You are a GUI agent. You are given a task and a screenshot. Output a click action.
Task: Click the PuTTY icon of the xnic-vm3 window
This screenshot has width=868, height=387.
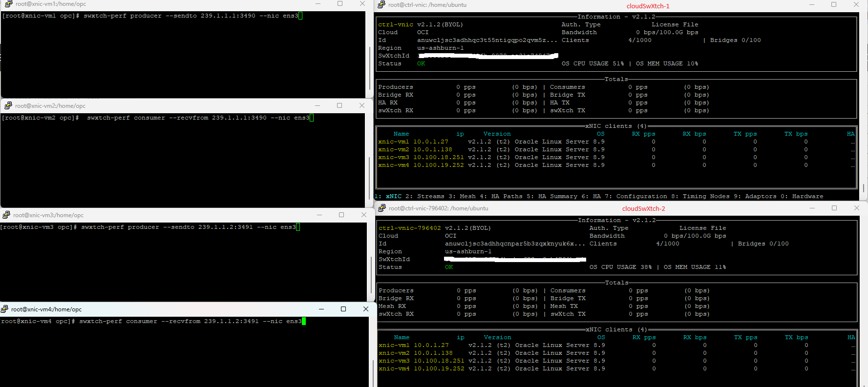(x=6, y=215)
